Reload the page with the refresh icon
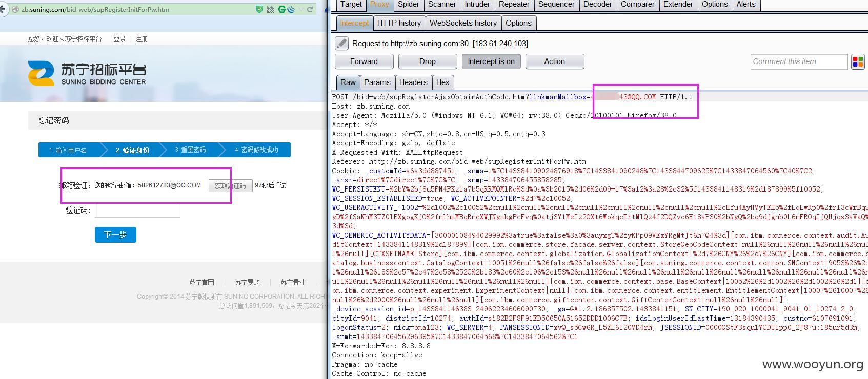868x379 pixels. click(x=310, y=9)
